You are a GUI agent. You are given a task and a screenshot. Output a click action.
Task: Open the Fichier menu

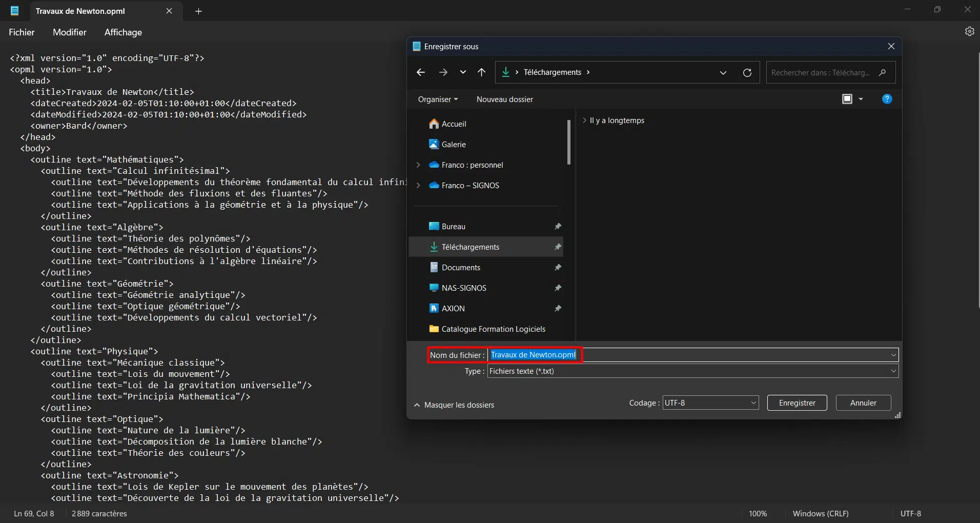22,32
